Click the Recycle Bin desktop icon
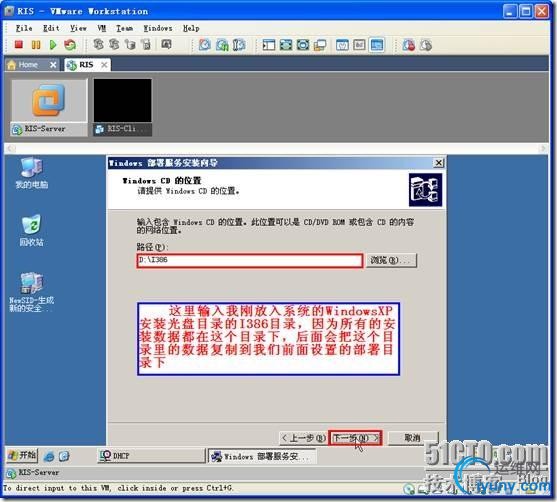The image size is (557, 502). [x=32, y=231]
